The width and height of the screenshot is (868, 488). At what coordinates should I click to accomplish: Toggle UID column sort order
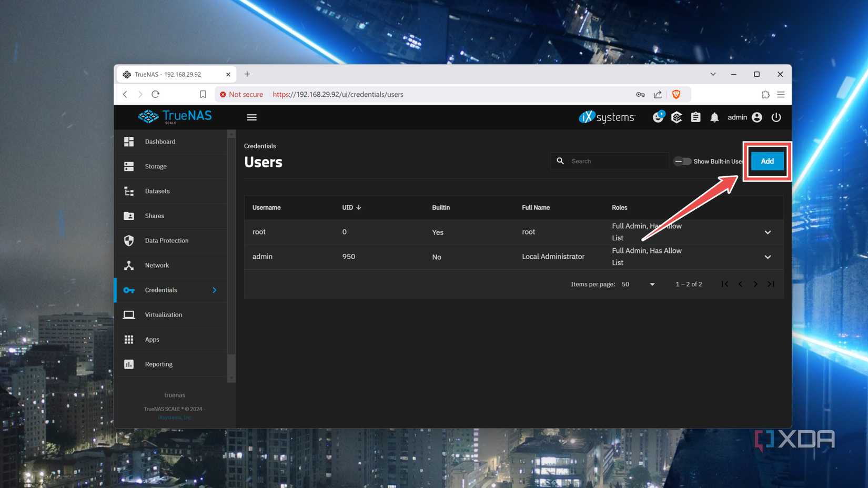pyautogui.click(x=351, y=207)
